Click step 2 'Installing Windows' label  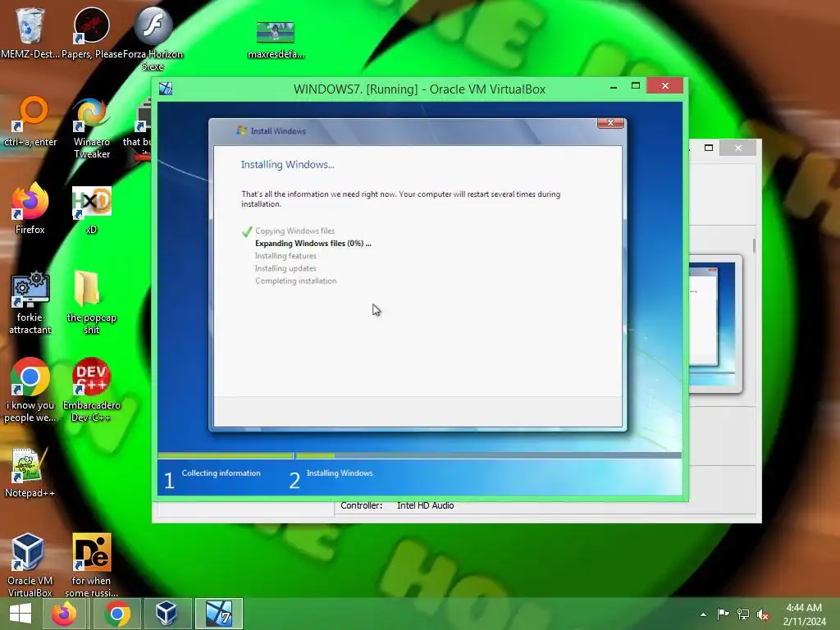(x=340, y=473)
